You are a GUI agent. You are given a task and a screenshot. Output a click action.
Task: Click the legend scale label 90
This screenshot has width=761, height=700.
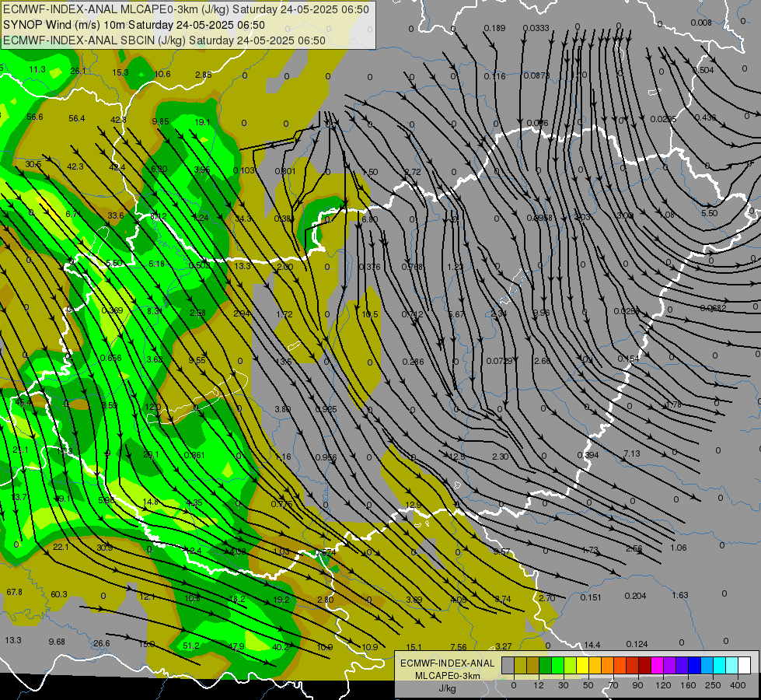(x=637, y=685)
